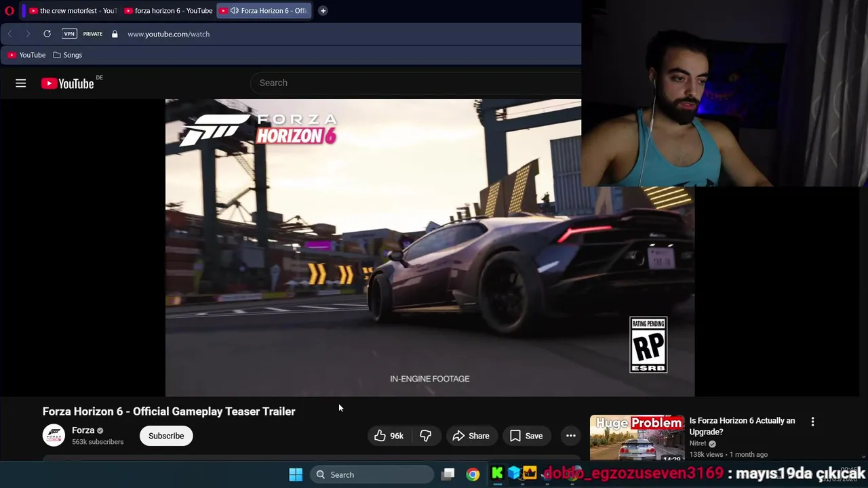868x488 pixels.
Task: Go back using browser back arrow
Action: coord(10,34)
